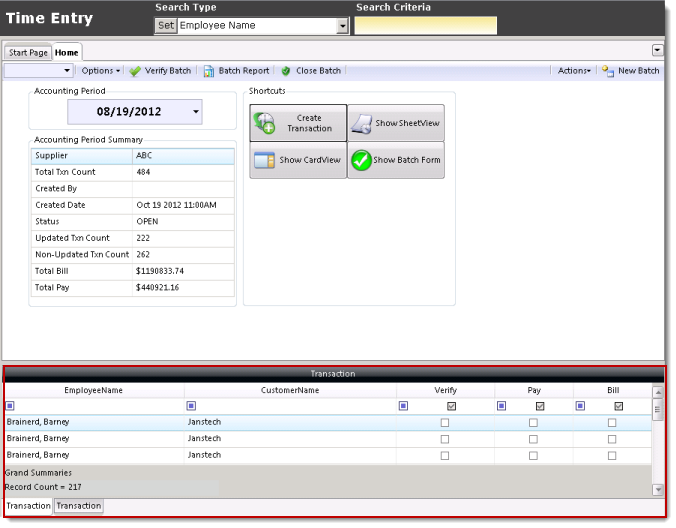Click the Pay column header
This screenshot has width=676, height=528.
pos(534,390)
